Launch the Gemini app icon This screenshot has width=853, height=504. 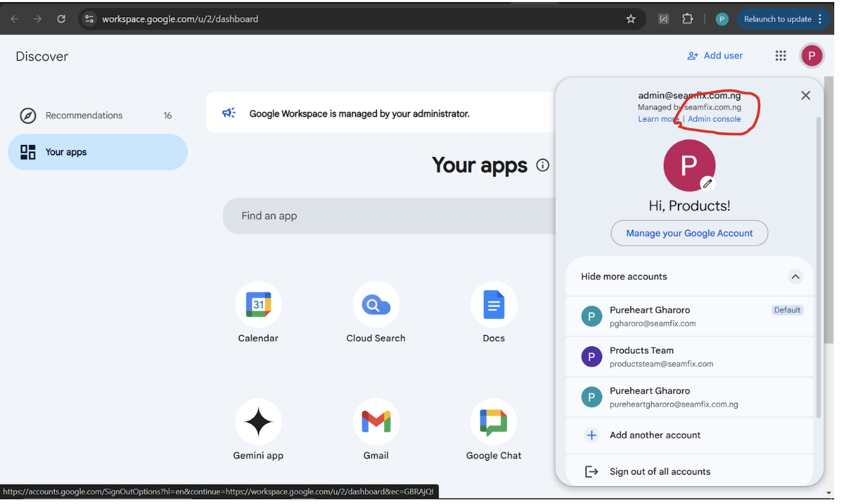tap(258, 422)
